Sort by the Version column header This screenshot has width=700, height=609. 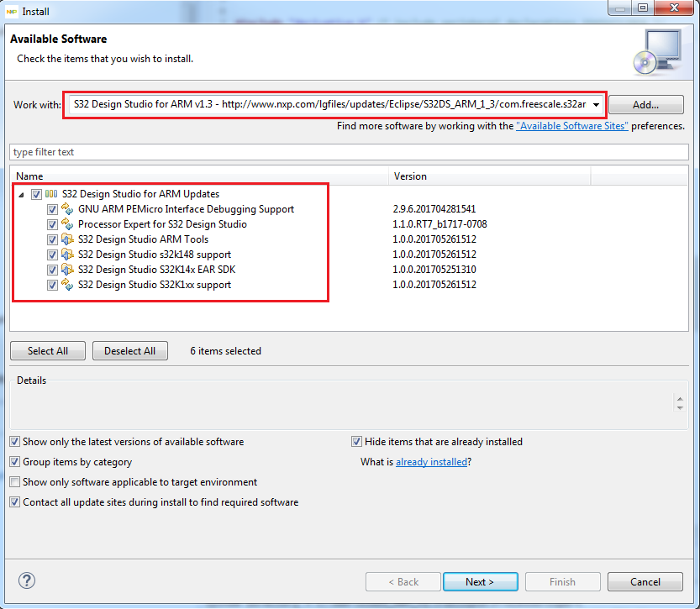(x=490, y=176)
